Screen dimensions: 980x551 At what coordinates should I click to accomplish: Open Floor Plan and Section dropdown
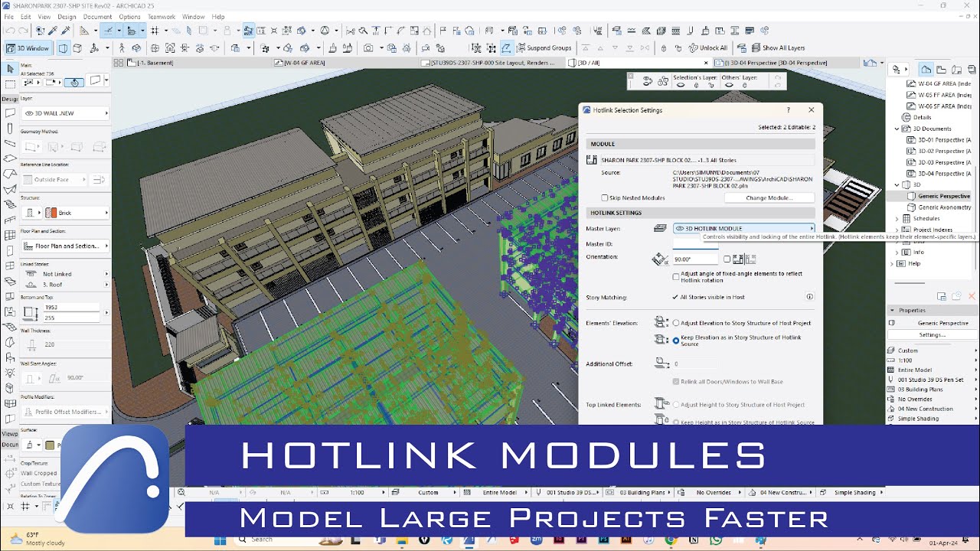pos(64,246)
